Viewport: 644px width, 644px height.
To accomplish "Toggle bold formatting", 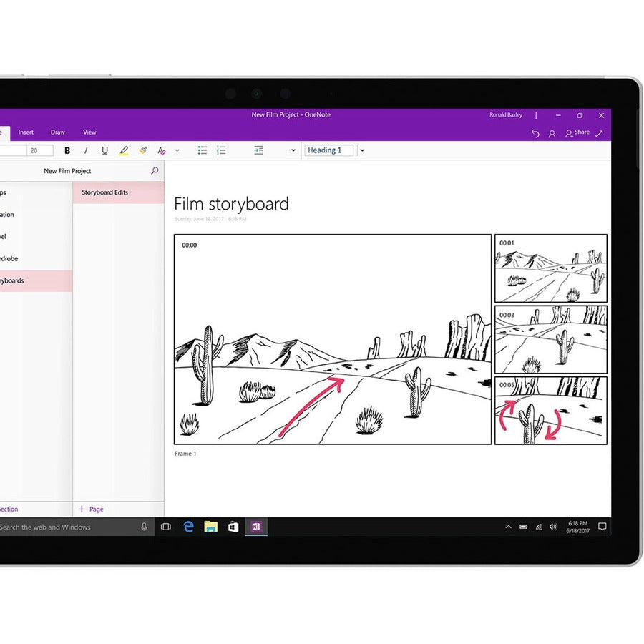I will click(66, 150).
